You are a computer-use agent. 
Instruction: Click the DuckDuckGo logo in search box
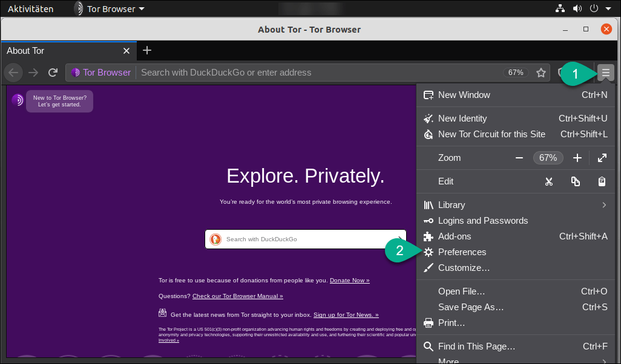(x=215, y=239)
